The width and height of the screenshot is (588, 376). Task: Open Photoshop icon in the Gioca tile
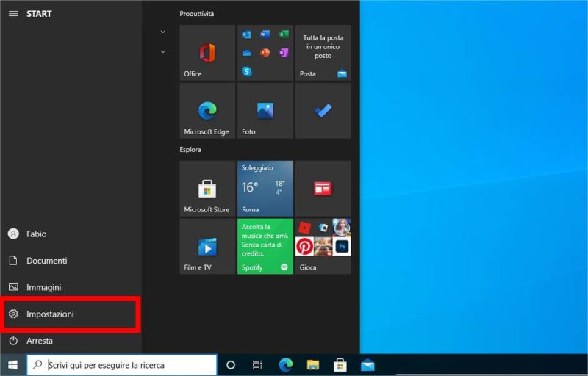[342, 247]
